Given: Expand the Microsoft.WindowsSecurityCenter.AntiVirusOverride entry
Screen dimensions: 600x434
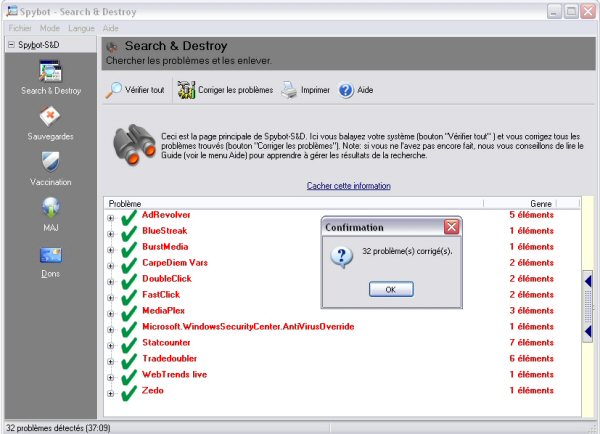Looking at the screenshot, I should 111,330.
